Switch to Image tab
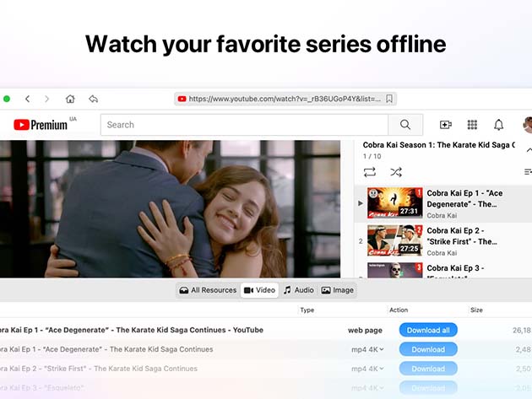Image resolution: width=532 pixels, height=399 pixels. click(338, 290)
